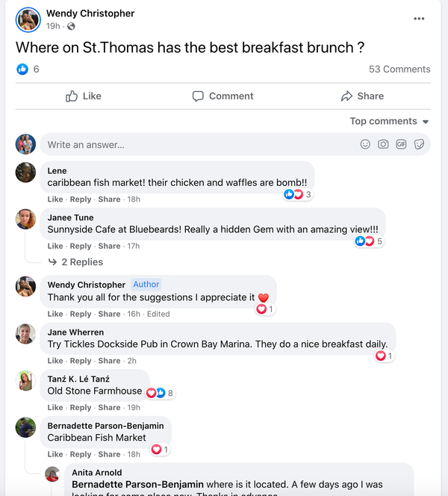
Task: Toggle Like on Janee Tune's comment
Action: 55,246
